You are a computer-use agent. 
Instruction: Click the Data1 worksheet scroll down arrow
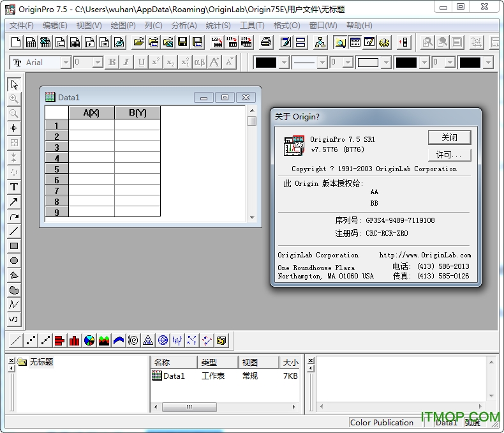pos(252,218)
